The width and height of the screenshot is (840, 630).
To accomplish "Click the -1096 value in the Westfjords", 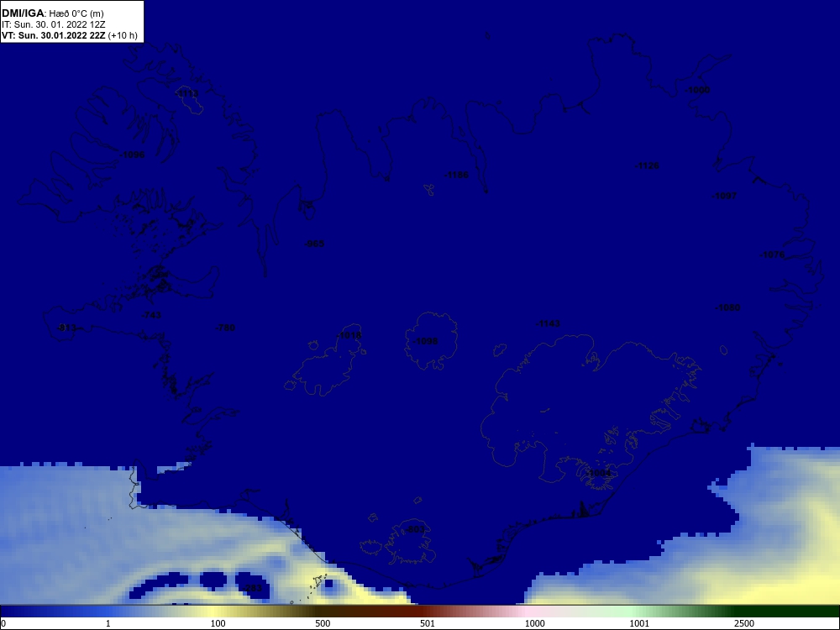I will pyautogui.click(x=133, y=155).
